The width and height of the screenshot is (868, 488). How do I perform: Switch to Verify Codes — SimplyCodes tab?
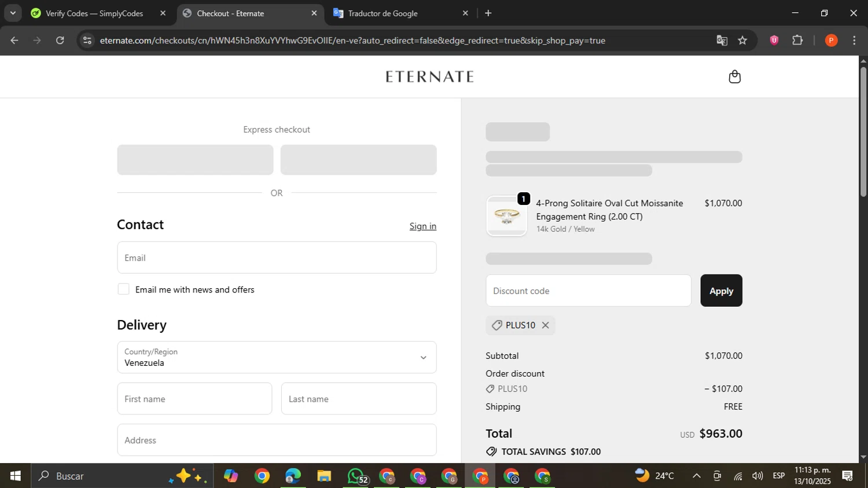tap(94, 13)
